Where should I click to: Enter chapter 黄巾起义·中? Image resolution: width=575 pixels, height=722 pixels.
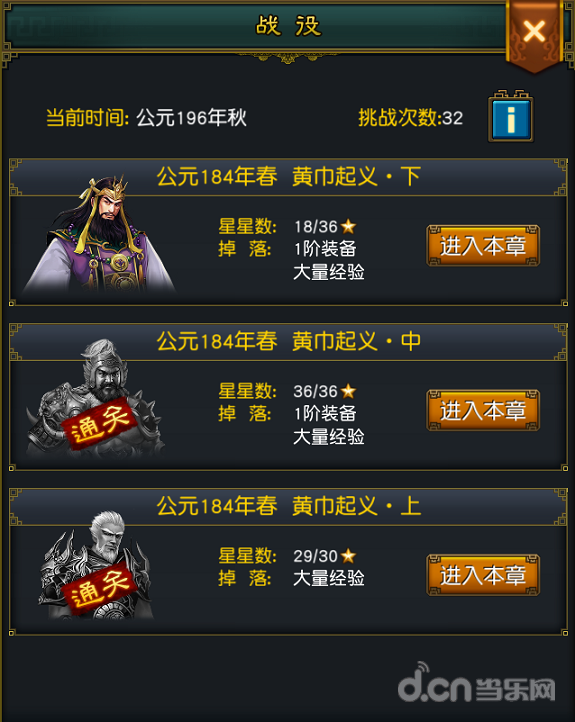[483, 410]
